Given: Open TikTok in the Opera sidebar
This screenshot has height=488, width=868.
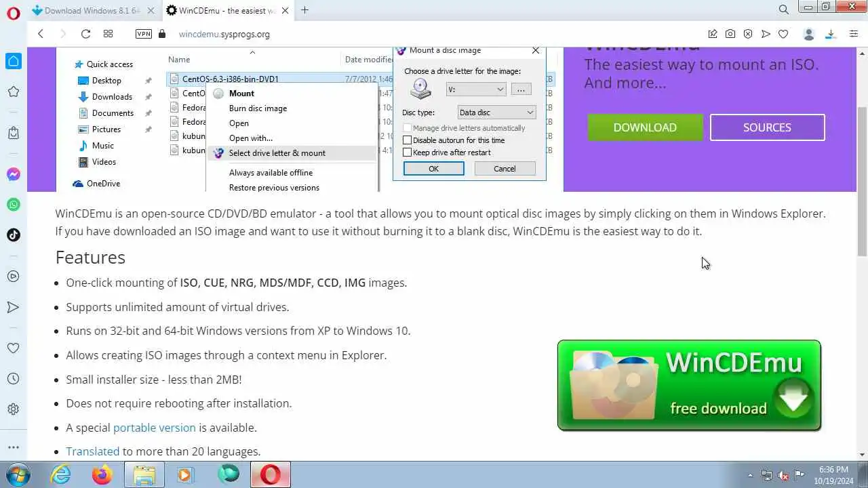Looking at the screenshot, I should pos(14,235).
